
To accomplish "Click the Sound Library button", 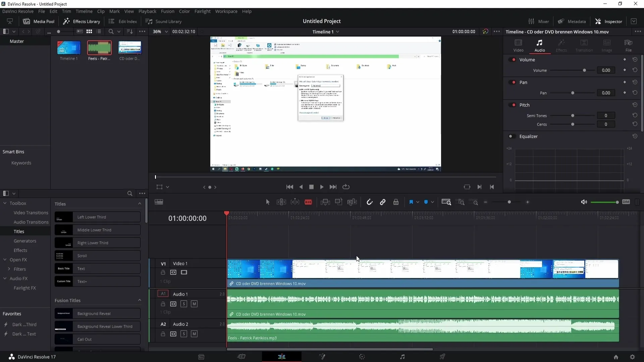I will tap(164, 21).
